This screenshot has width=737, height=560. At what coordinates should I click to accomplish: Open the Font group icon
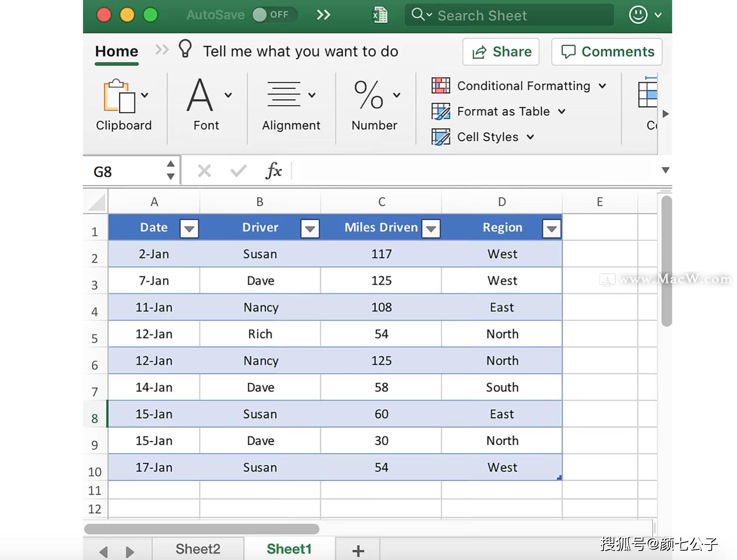pos(200,95)
